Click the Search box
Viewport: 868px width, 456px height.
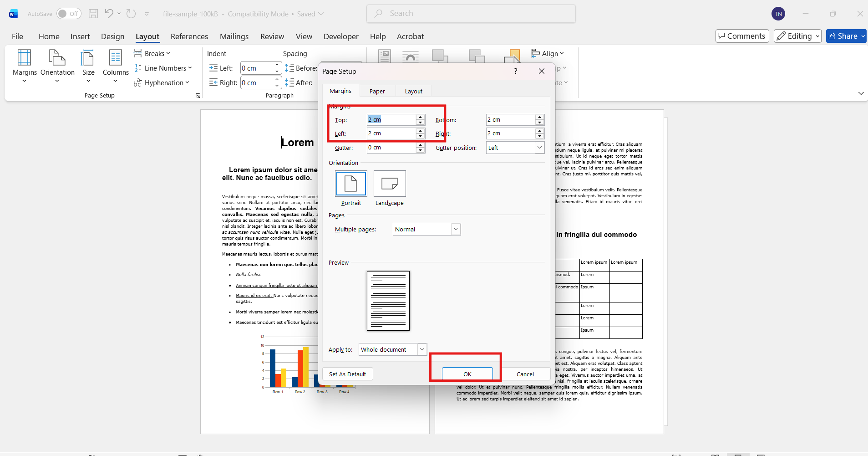[471, 14]
